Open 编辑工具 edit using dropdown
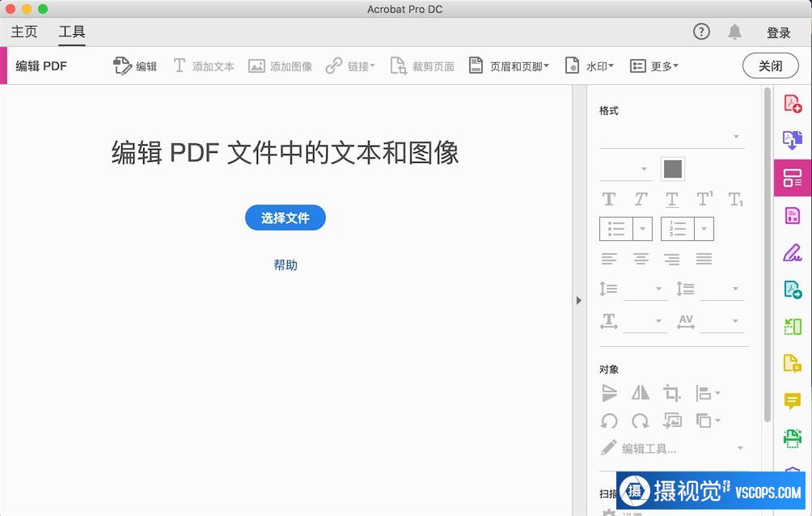The image size is (812, 516). click(x=672, y=448)
